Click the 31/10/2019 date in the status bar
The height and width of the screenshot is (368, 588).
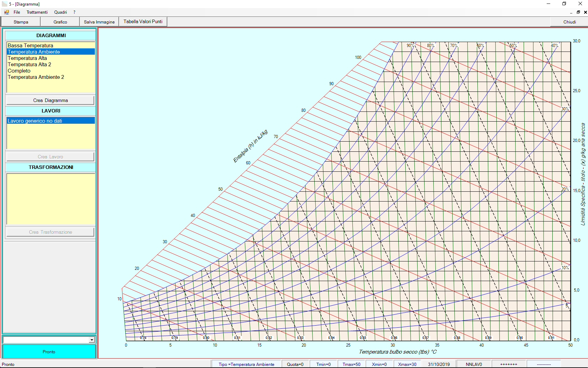pyautogui.click(x=439, y=364)
